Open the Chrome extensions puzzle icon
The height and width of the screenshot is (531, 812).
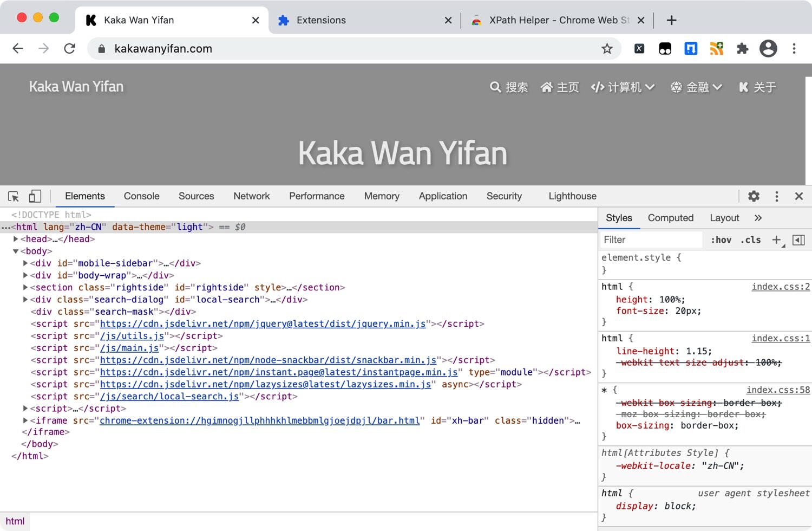pos(742,49)
